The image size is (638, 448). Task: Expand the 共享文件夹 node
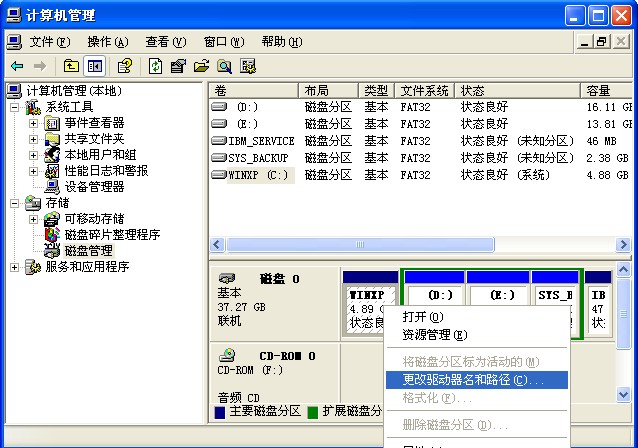pos(33,139)
